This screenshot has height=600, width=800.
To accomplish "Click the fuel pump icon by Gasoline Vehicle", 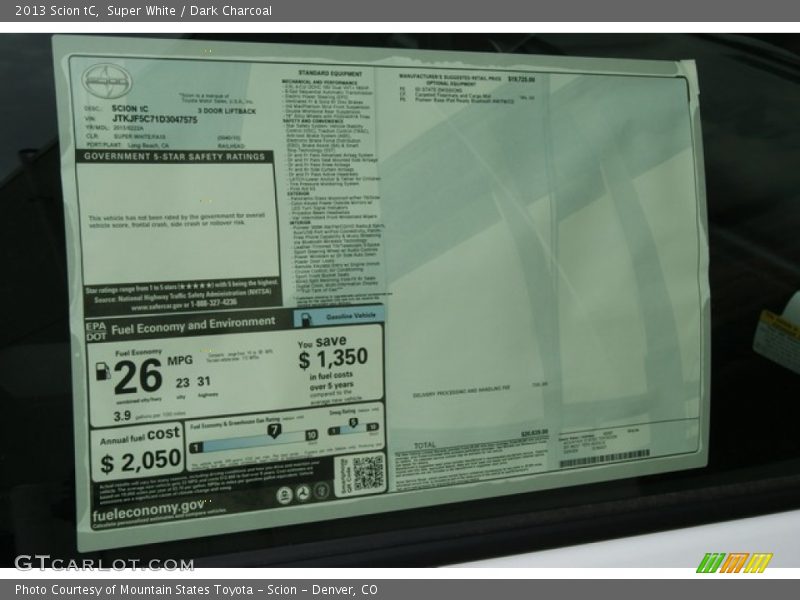I will coord(306,319).
